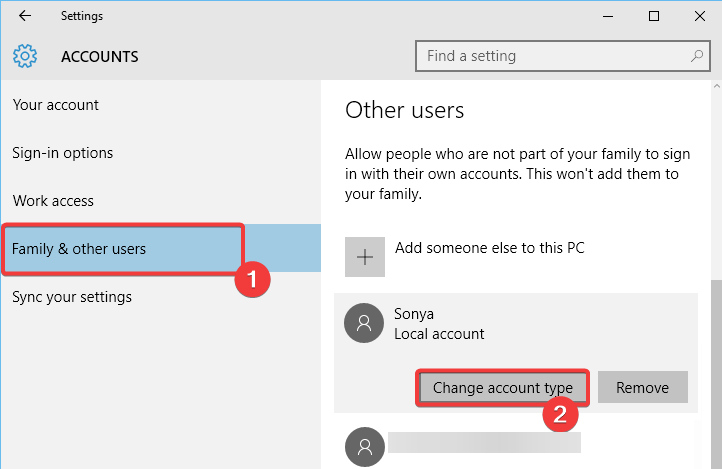
Task: Click the plus icon to add someone
Action: click(365, 257)
